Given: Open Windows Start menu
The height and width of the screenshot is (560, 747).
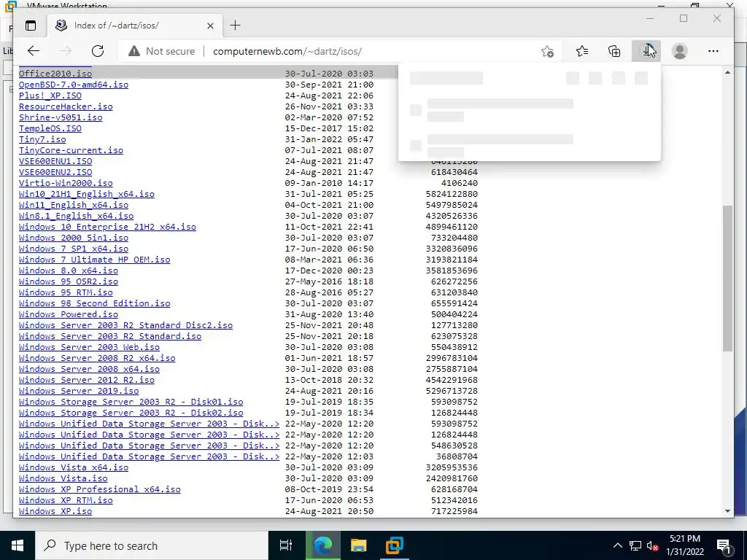Looking at the screenshot, I should [x=18, y=545].
